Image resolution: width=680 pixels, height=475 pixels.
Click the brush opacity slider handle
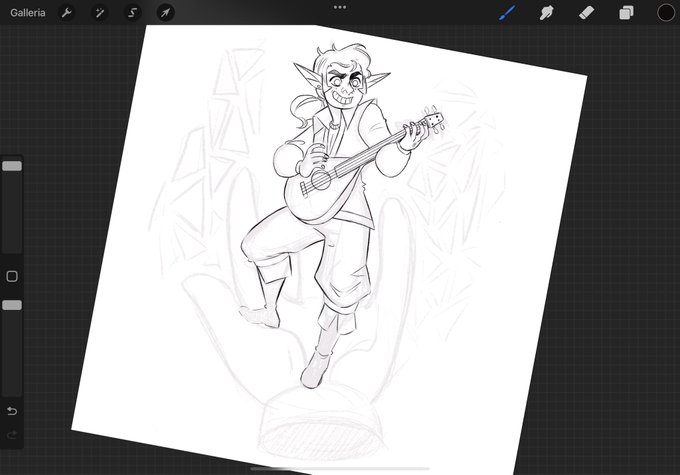(x=12, y=305)
